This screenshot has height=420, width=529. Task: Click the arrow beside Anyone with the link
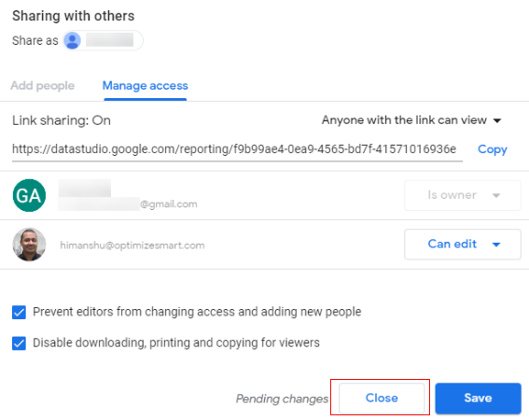(497, 120)
